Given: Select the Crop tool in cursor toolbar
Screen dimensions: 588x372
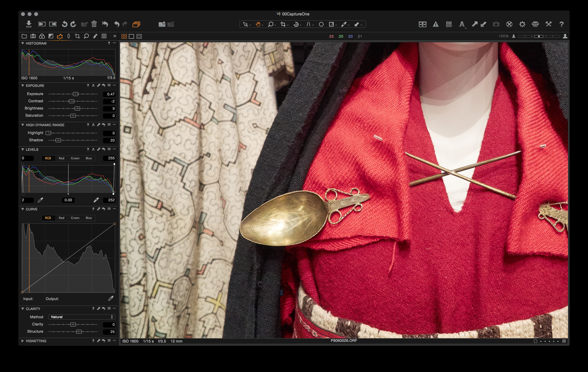Looking at the screenshot, I should coord(283,24).
